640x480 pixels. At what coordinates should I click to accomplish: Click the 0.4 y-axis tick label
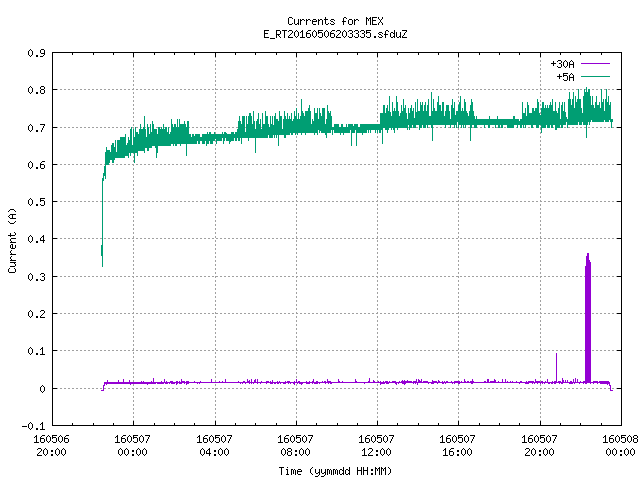pos(36,239)
